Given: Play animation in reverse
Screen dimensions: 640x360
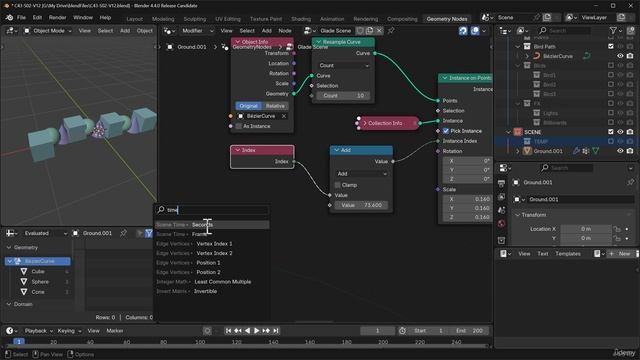Looking at the screenshot, I should (x=247, y=331).
